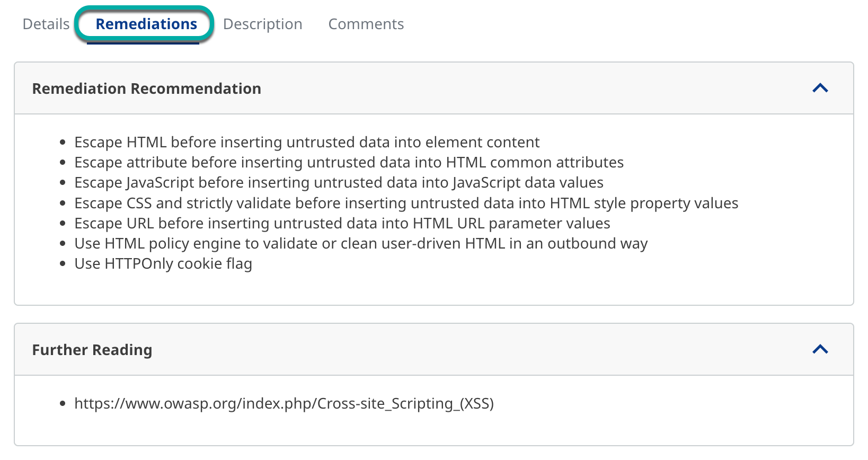Click the 'Escape URL before inserting' recommendation

(x=342, y=224)
